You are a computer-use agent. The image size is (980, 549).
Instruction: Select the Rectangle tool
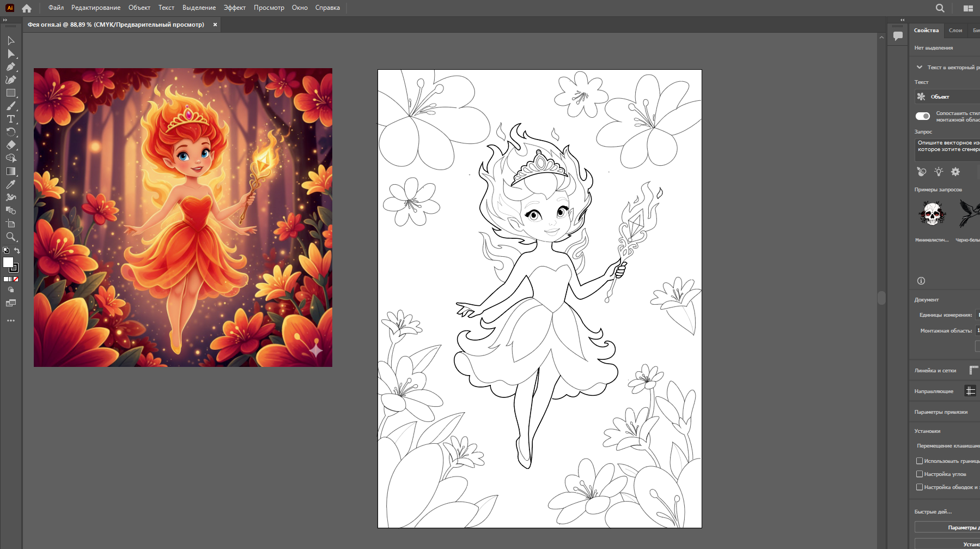[11, 93]
